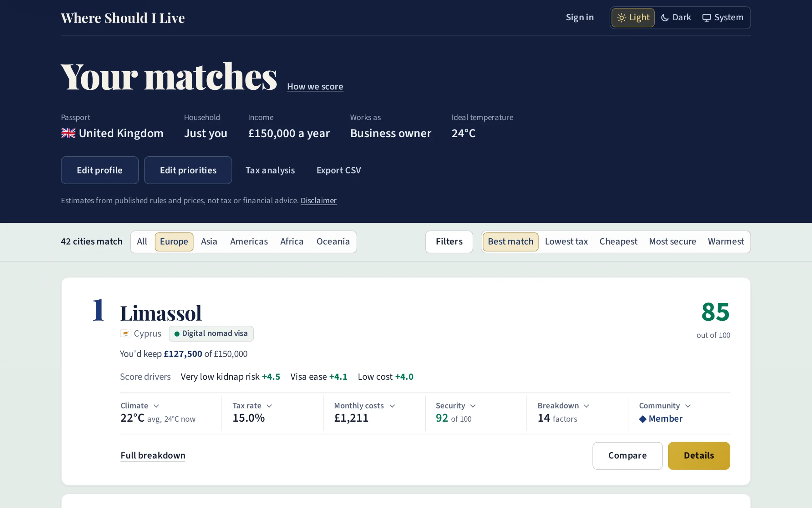Image resolution: width=812 pixels, height=508 pixels.
Task: Filter cities by Oceania
Action: (x=333, y=242)
